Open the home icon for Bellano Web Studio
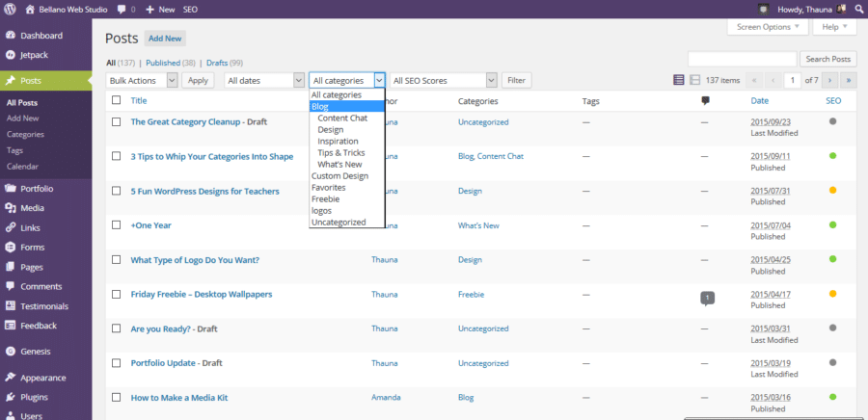 coord(30,10)
